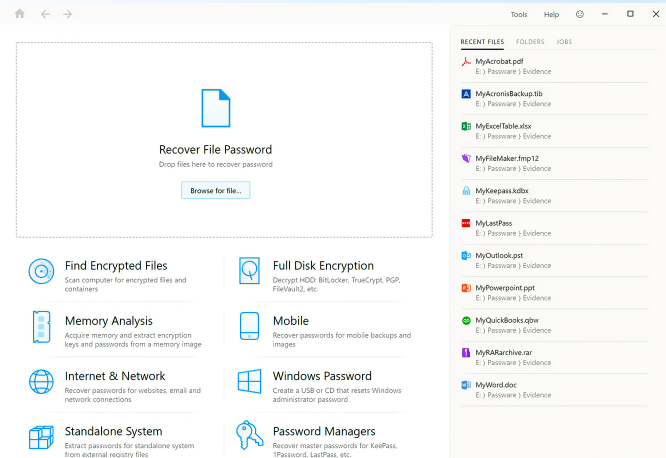
Task: Click the Standalone System cubes icon
Action: pyautogui.click(x=41, y=437)
